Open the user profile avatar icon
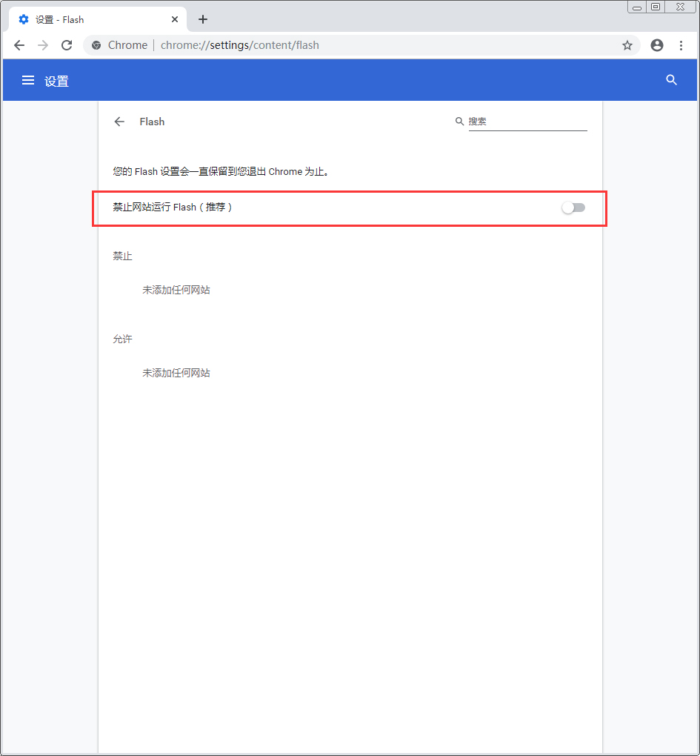 tap(656, 45)
